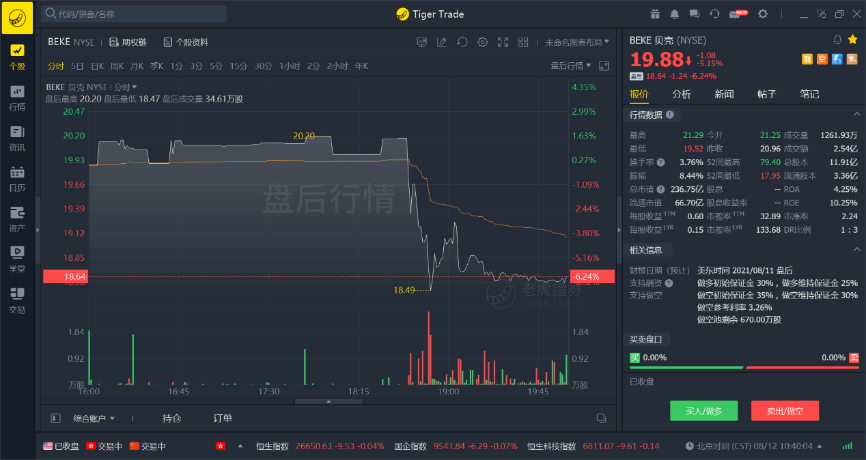Open the 期权链 option chain link

click(x=128, y=42)
